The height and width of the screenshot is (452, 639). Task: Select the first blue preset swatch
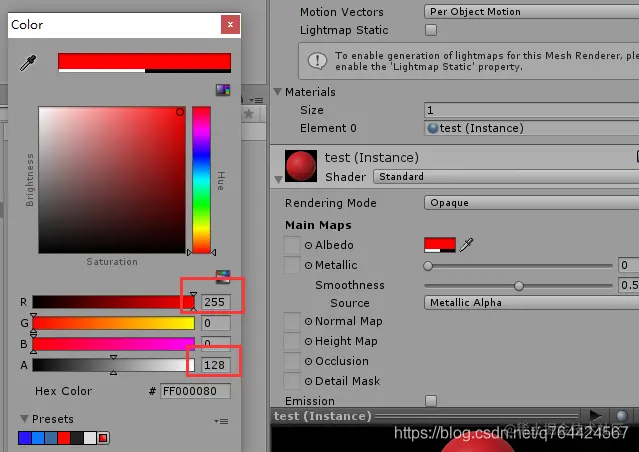24,438
